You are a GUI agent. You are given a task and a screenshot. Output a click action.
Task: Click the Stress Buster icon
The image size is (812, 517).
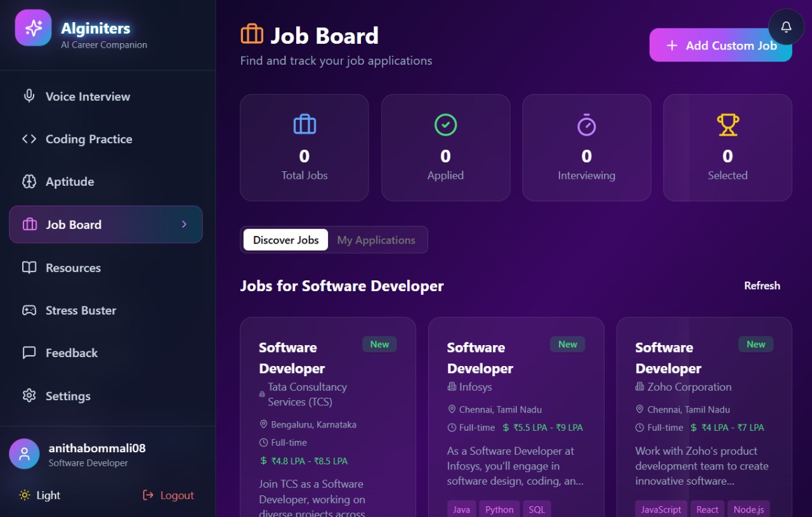coord(28,310)
